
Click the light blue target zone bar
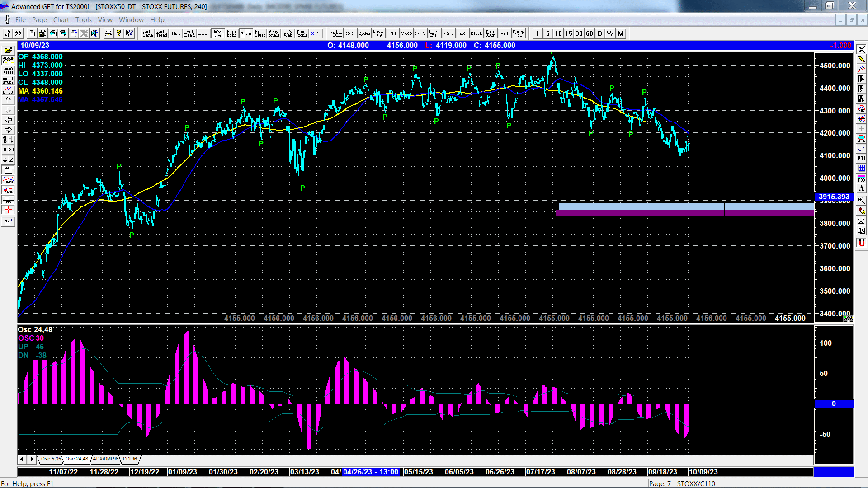click(x=686, y=206)
